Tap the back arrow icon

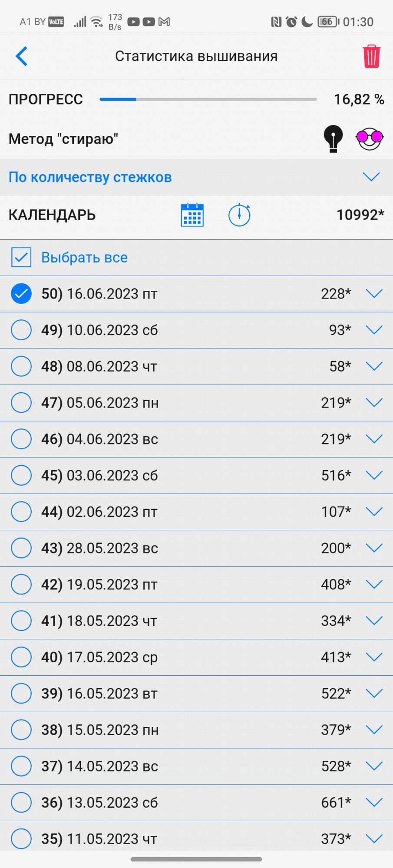coord(22,56)
